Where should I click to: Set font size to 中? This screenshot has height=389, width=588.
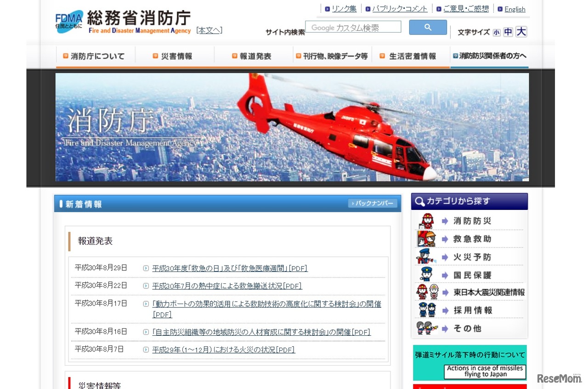pos(509,32)
